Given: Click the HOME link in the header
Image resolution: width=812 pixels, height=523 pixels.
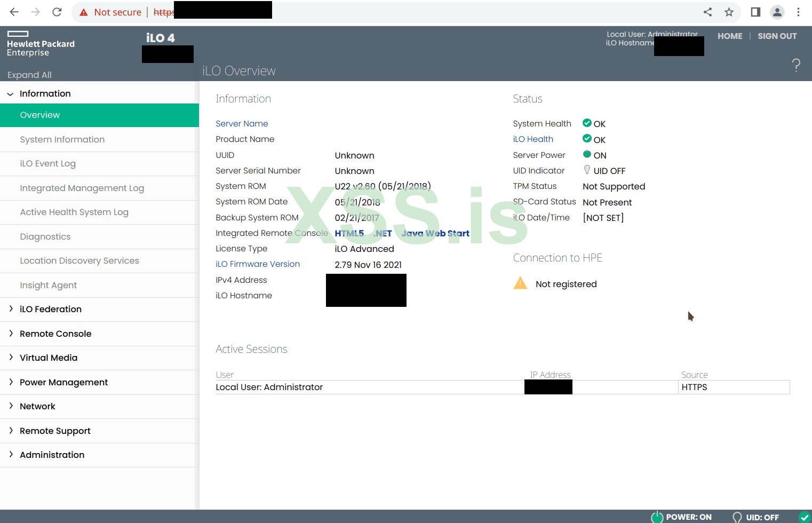Looking at the screenshot, I should 730,36.
